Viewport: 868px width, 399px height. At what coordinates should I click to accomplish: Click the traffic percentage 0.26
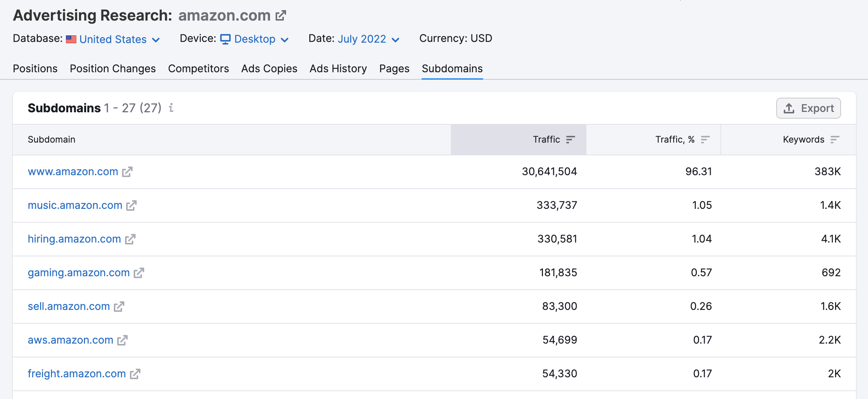pos(701,306)
